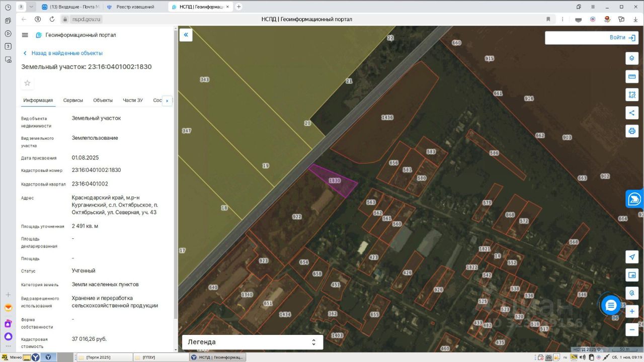Screen dimensions: 644x362
Task: Open the Меню button in taskbar
Action: click(12, 357)
